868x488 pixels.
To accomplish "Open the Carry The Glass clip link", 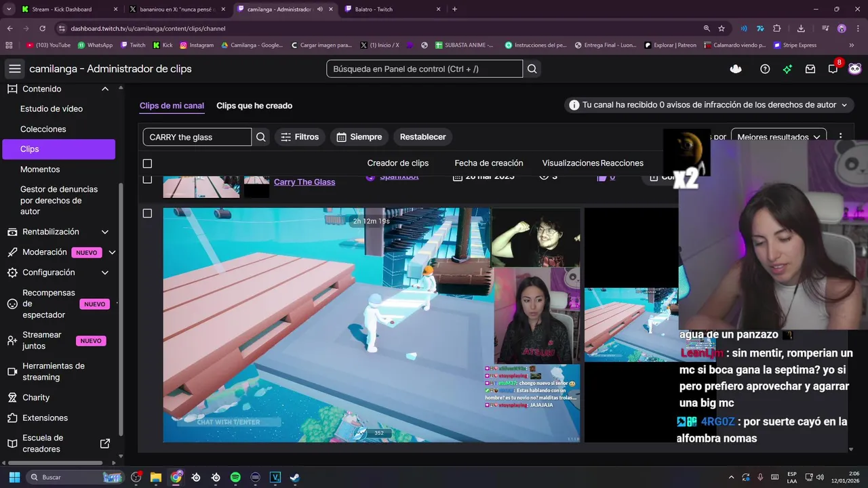I will point(304,182).
